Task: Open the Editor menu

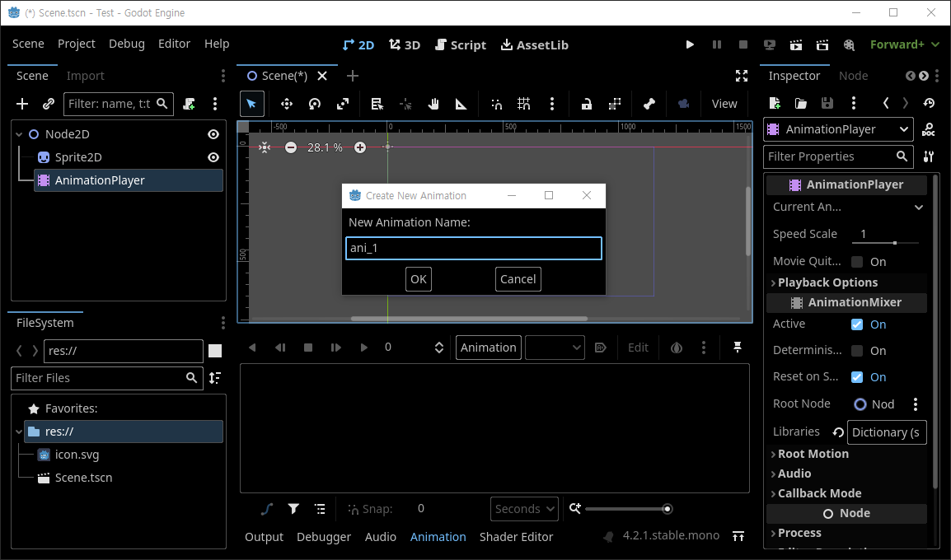Action: click(x=174, y=44)
